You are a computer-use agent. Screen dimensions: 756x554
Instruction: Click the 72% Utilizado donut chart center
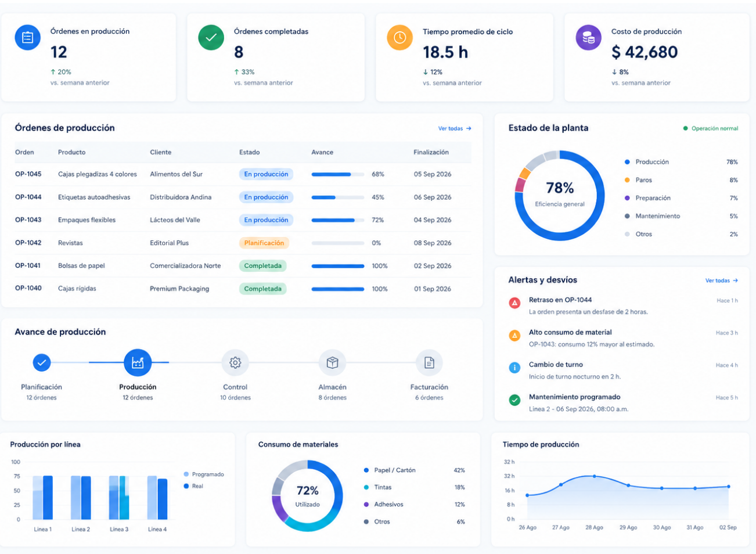[307, 496]
